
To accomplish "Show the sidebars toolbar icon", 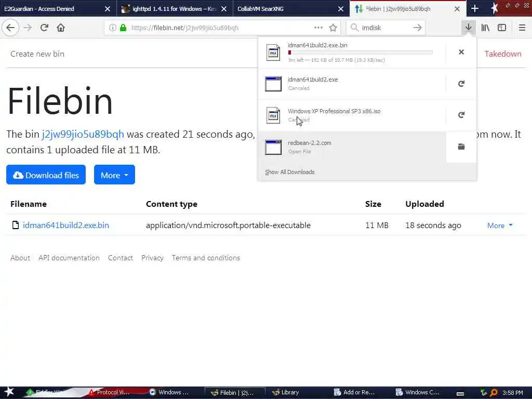I will click(x=502, y=28).
